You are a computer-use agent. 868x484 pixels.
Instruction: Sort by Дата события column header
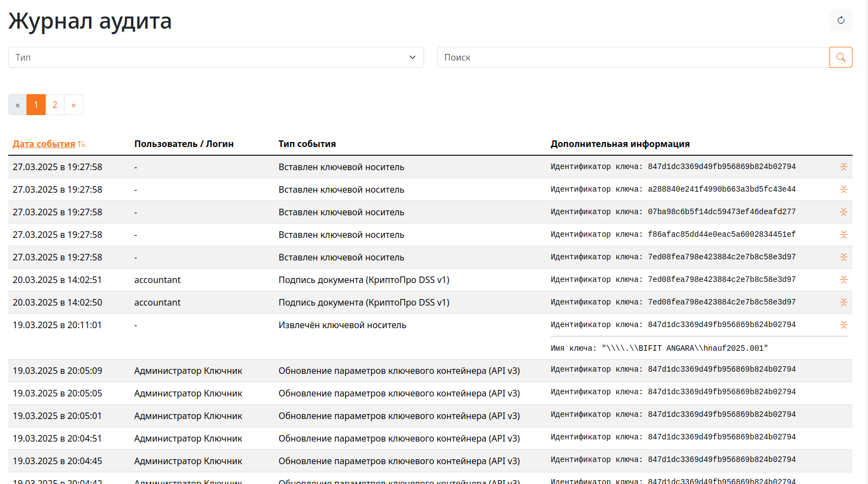pos(44,144)
